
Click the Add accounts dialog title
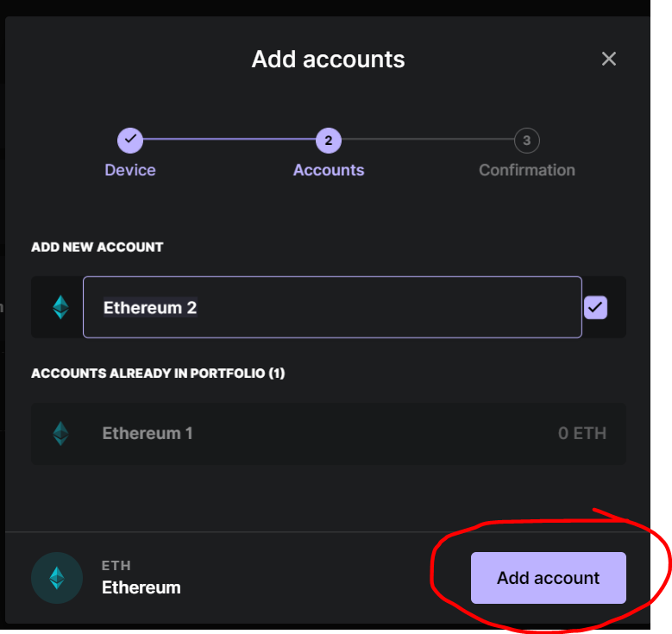tap(329, 59)
